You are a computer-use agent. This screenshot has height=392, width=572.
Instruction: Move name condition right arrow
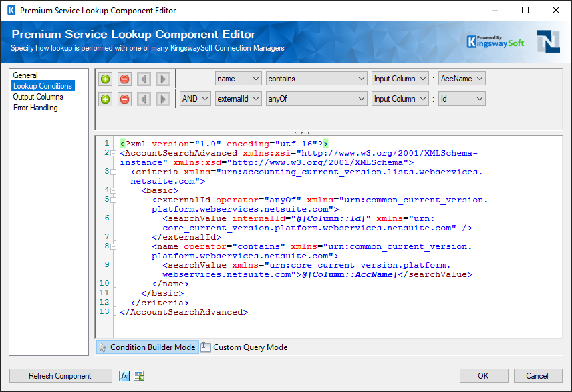[x=163, y=79]
